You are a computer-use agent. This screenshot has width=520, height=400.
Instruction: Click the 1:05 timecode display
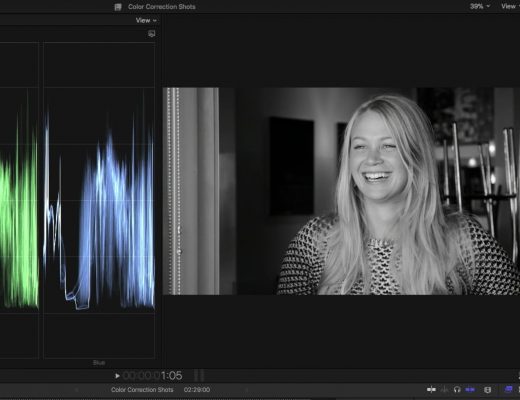(x=153, y=376)
